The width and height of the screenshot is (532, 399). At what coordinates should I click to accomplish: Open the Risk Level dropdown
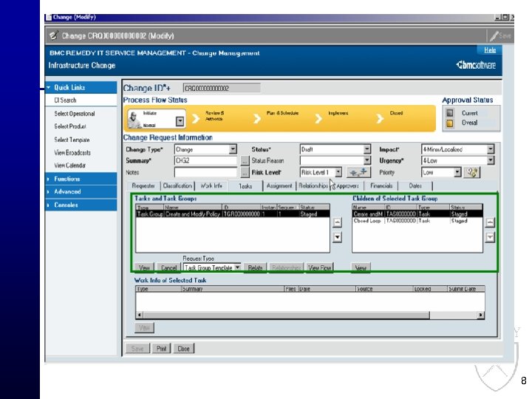338,172
